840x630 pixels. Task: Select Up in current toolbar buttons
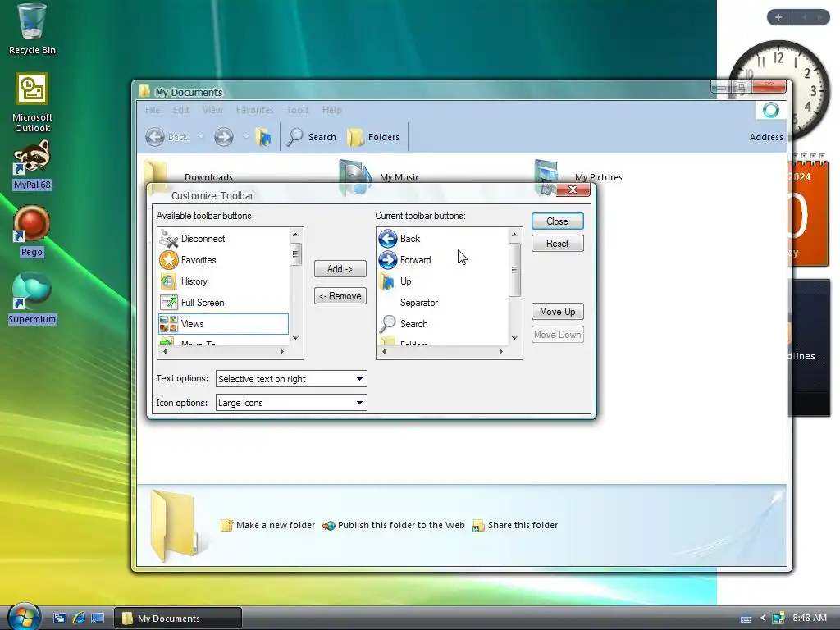pyautogui.click(x=442, y=281)
